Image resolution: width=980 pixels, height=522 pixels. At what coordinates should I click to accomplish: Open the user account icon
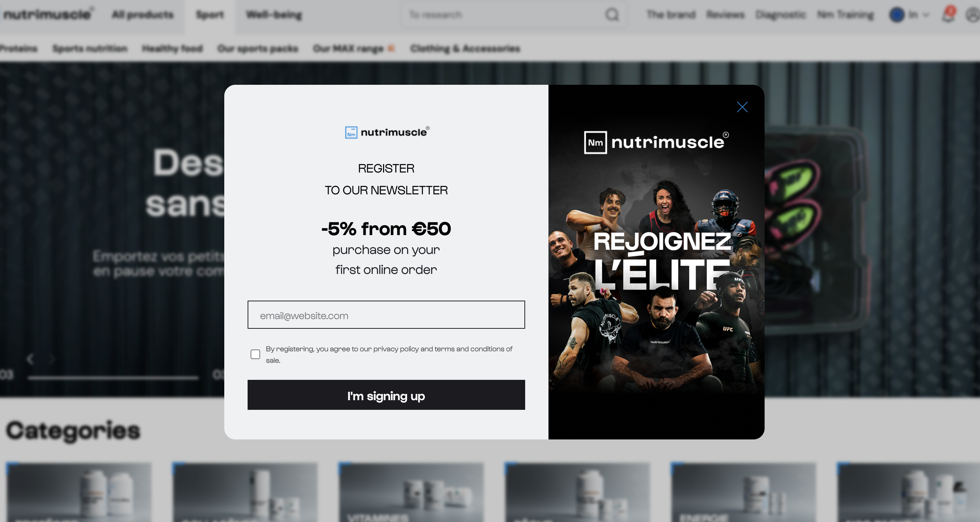[973, 15]
